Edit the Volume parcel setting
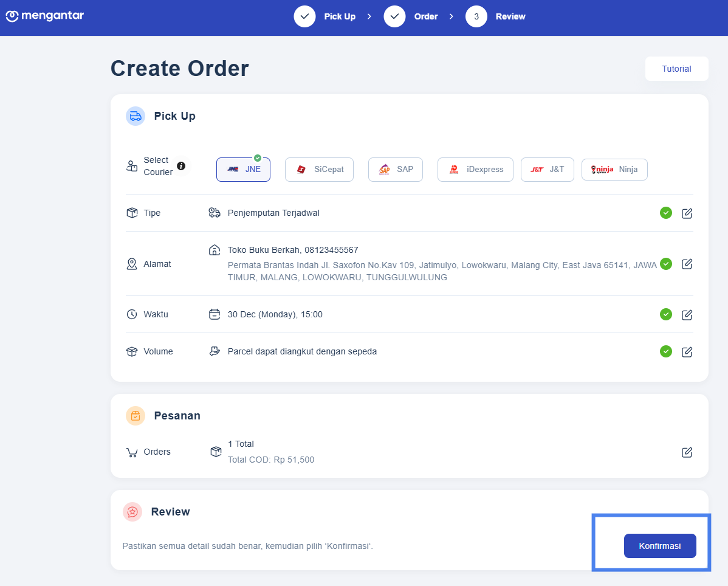 687,351
